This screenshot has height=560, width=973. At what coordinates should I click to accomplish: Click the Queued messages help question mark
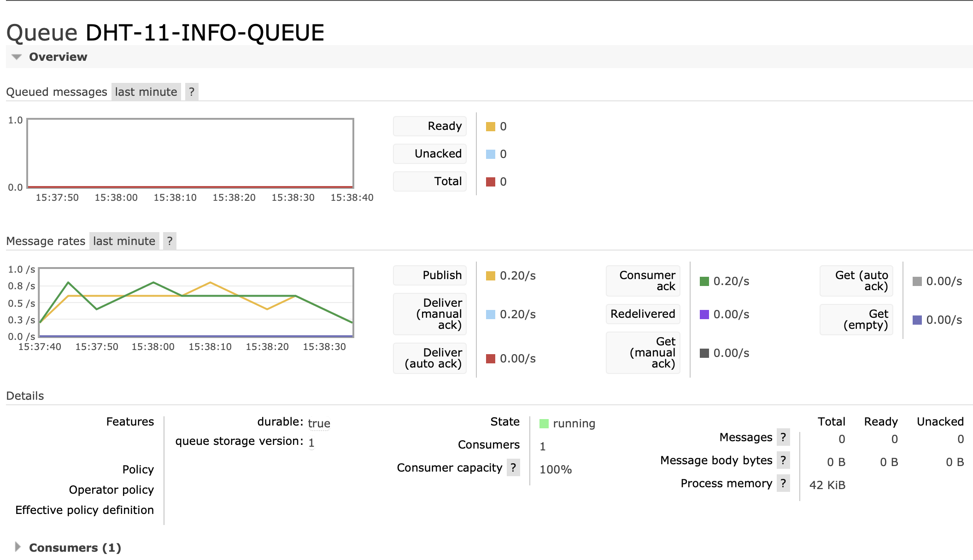tap(192, 92)
